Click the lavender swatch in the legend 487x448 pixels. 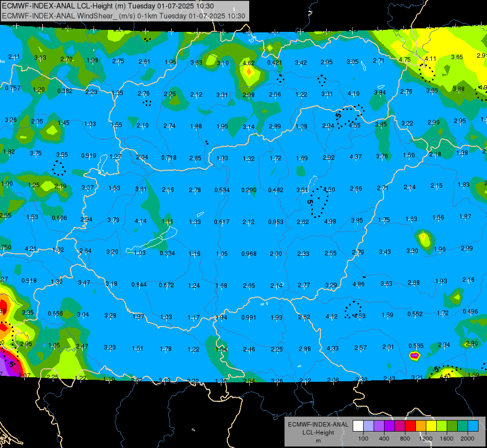click(x=369, y=426)
